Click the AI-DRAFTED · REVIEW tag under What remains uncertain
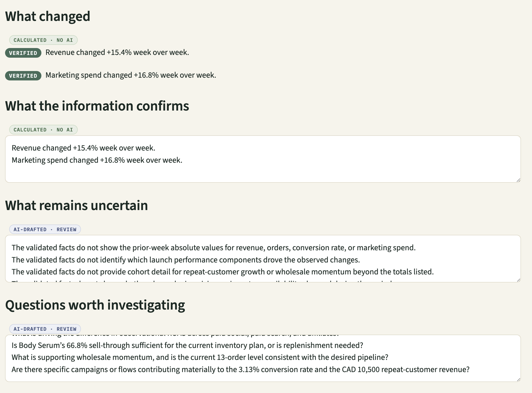The image size is (532, 393). tap(45, 229)
